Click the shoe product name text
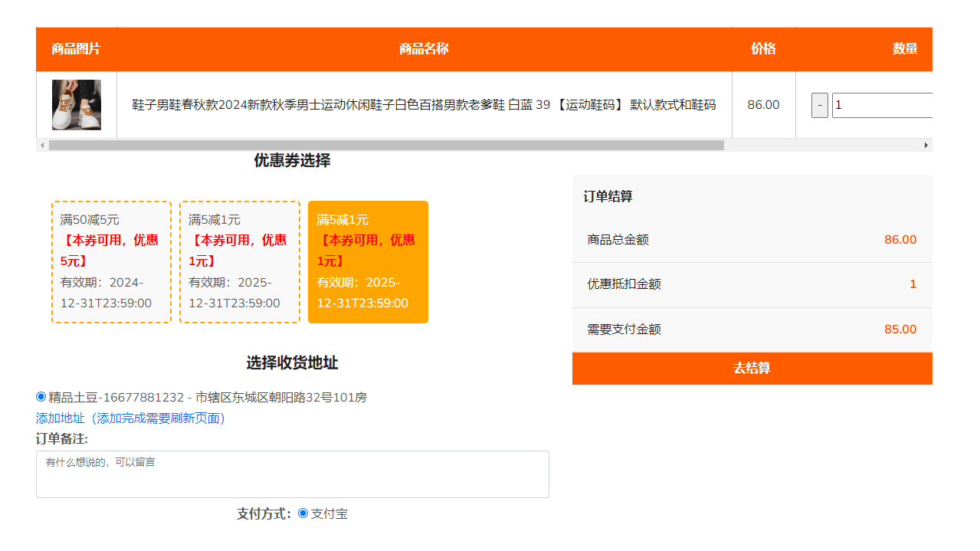Screen dimensions: 980x551 tap(424, 105)
